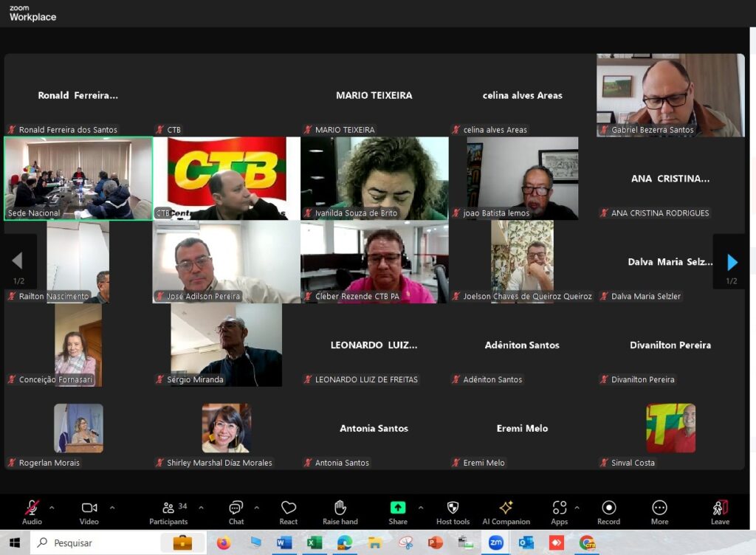Start screen sharing with the green Share button
The image size is (756, 555).
(x=398, y=512)
